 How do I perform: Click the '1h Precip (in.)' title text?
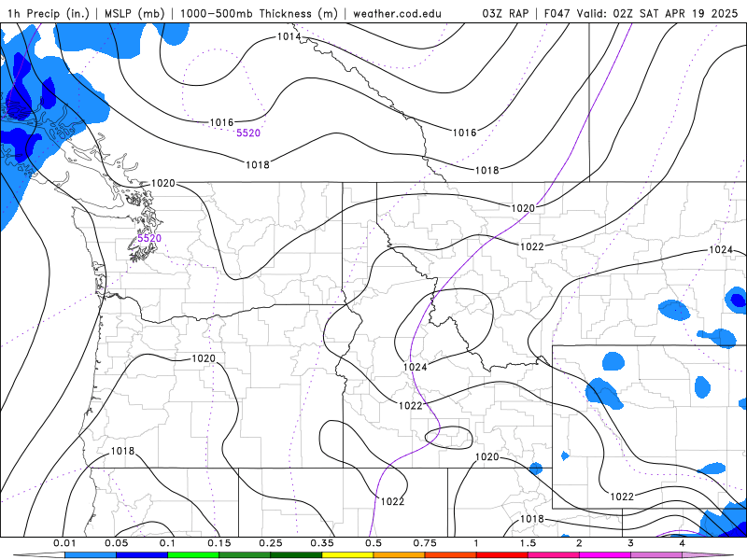point(49,13)
